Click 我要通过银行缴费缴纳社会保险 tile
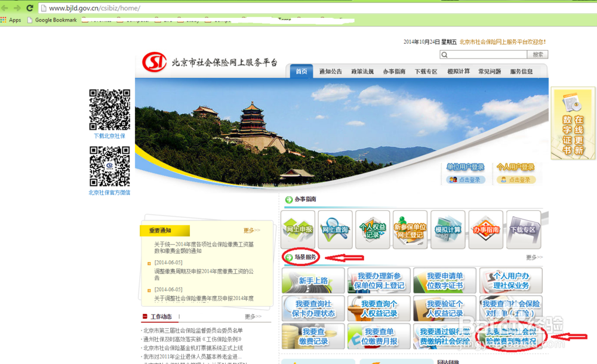This screenshot has width=597, height=364. point(445,336)
